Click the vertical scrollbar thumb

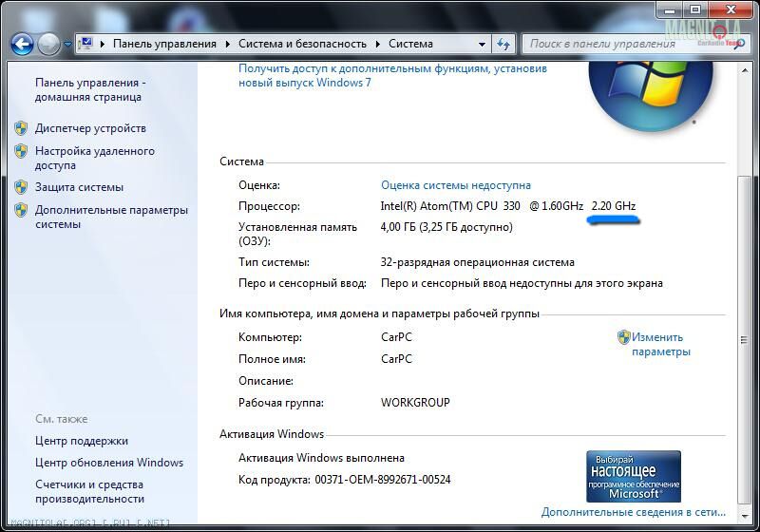coord(744,340)
